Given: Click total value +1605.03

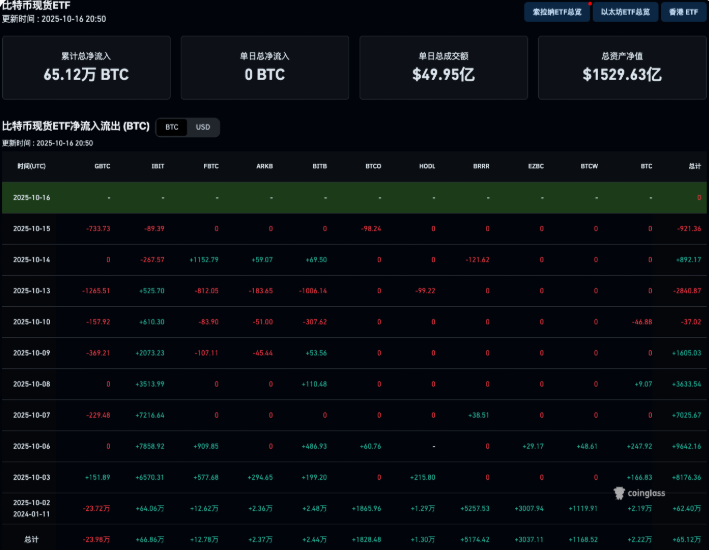Looking at the screenshot, I should pyautogui.click(x=687, y=353).
